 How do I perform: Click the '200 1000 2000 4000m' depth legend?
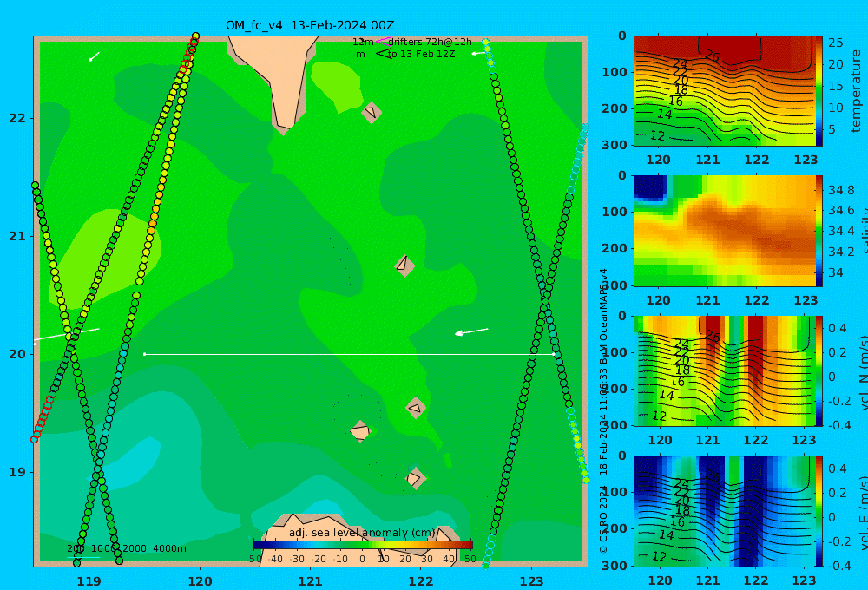[126, 548]
